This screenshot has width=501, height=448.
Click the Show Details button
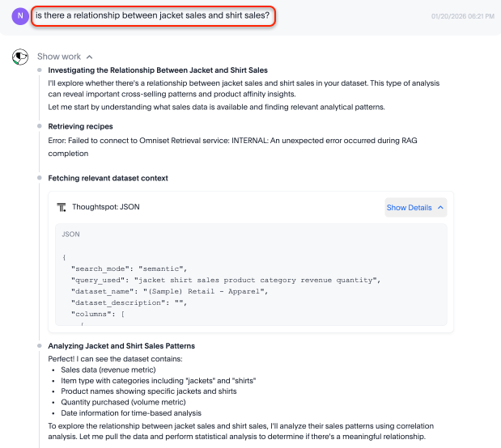pos(409,208)
